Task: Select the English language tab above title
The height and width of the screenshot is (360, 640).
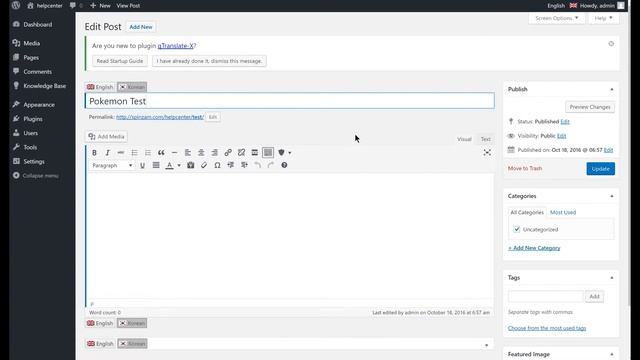Action: [x=100, y=87]
